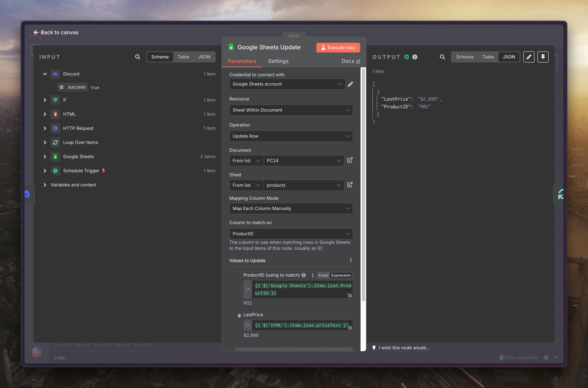Open the Operation dropdown

tap(291, 136)
